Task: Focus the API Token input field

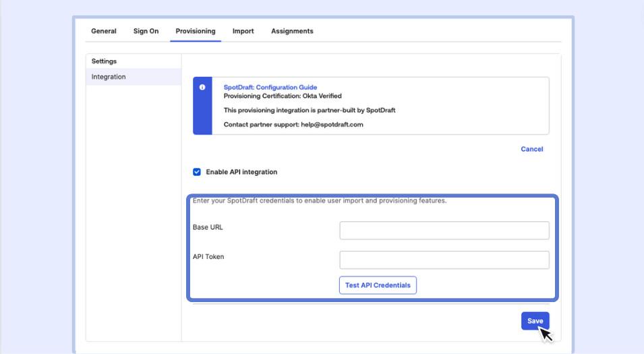Action: 444,260
